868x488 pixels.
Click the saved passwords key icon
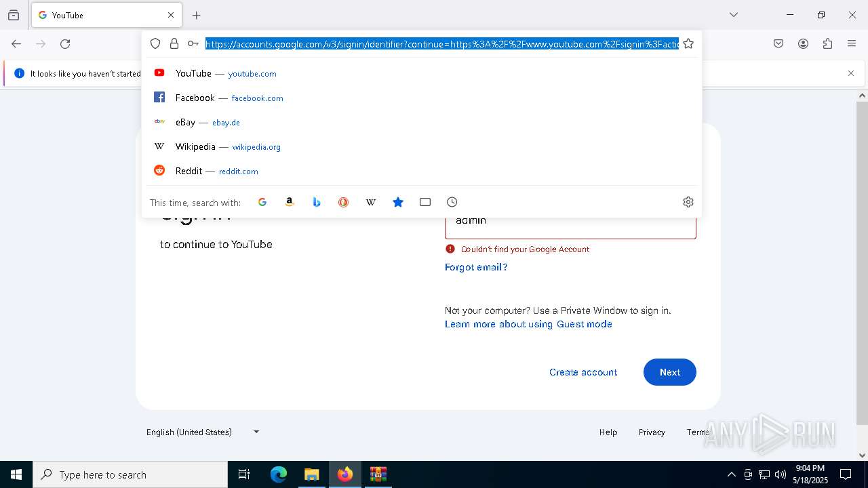point(193,43)
